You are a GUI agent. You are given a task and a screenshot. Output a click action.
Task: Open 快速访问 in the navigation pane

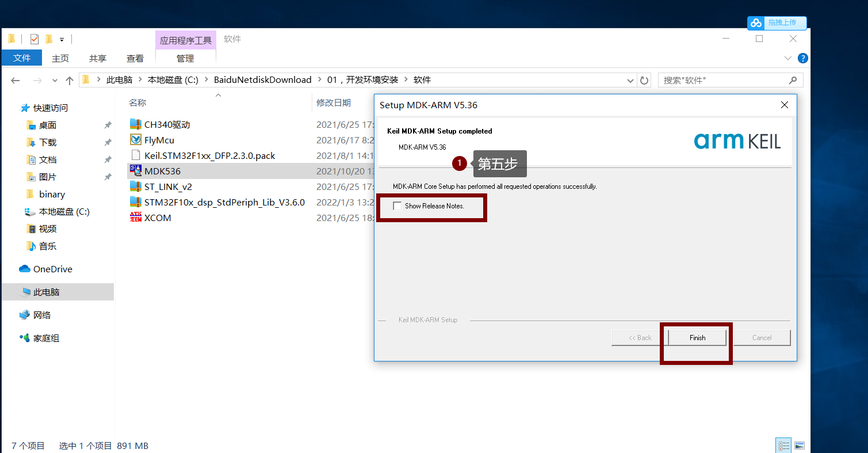(50, 108)
